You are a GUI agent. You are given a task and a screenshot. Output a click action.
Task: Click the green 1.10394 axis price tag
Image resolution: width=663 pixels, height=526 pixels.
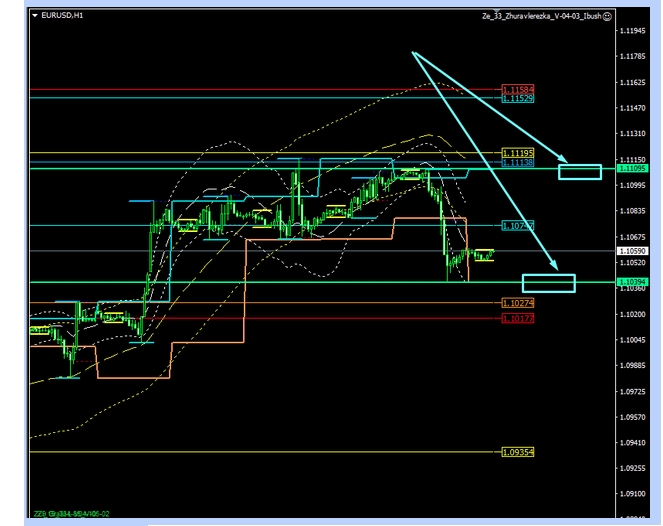pyautogui.click(x=632, y=282)
